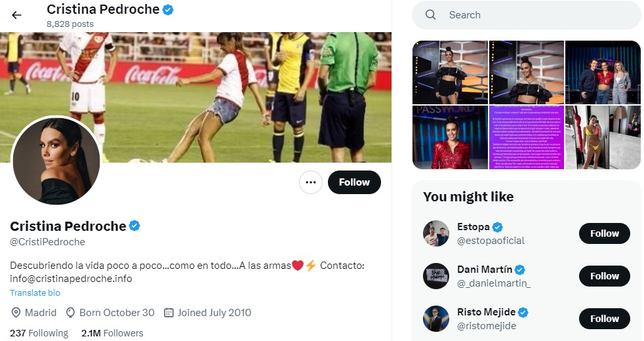Open Cristina Pedroche's round profile picture
The width and height of the screenshot is (644, 341).
[56, 161]
